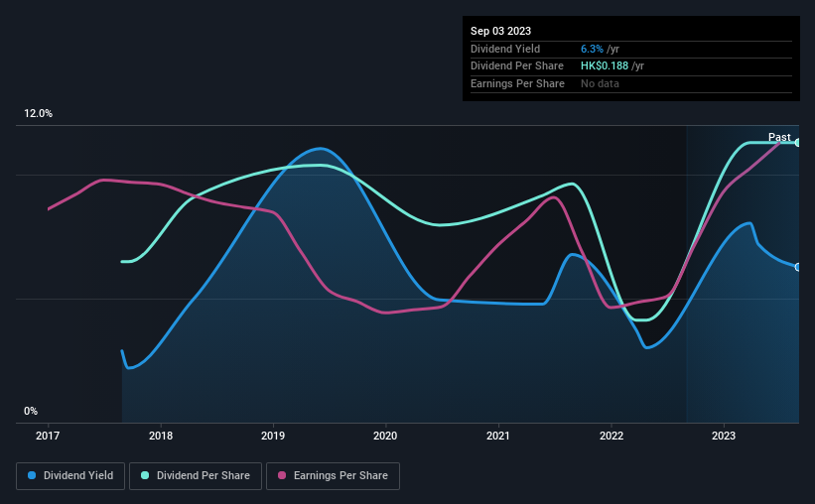Toggle the Dividend Per Share legend button
This screenshot has height=504, width=815.
(x=196, y=476)
